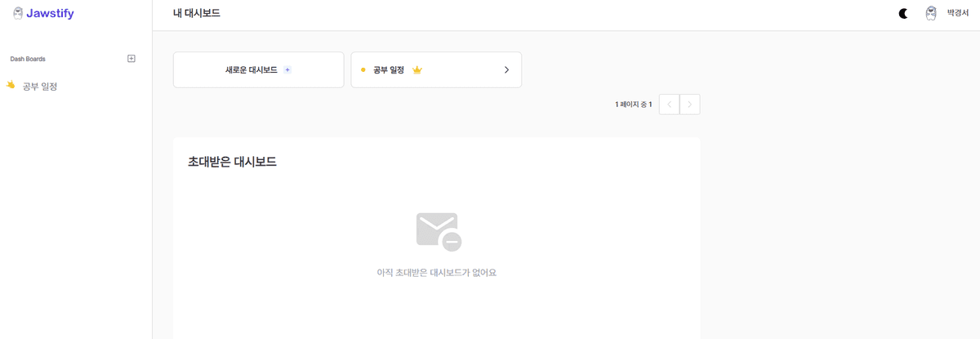Click the plus chip in 새로운 대시보드

coord(287,70)
